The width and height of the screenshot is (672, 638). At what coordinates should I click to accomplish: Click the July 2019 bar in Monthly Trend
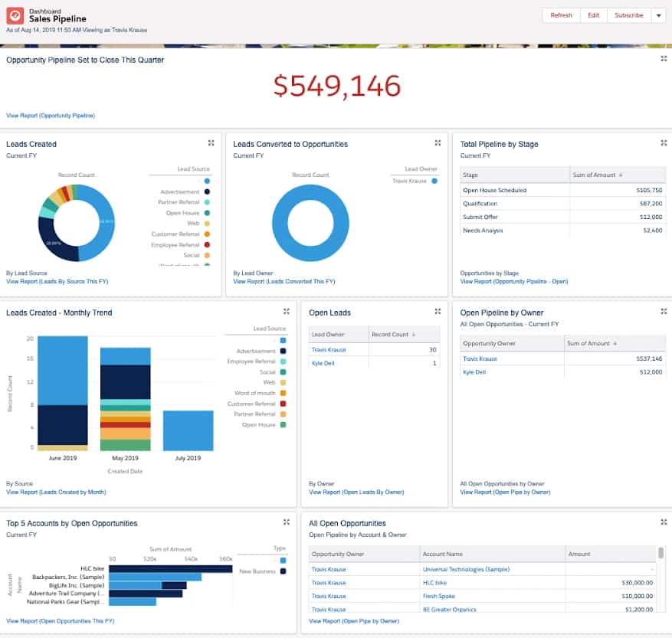[x=188, y=430]
